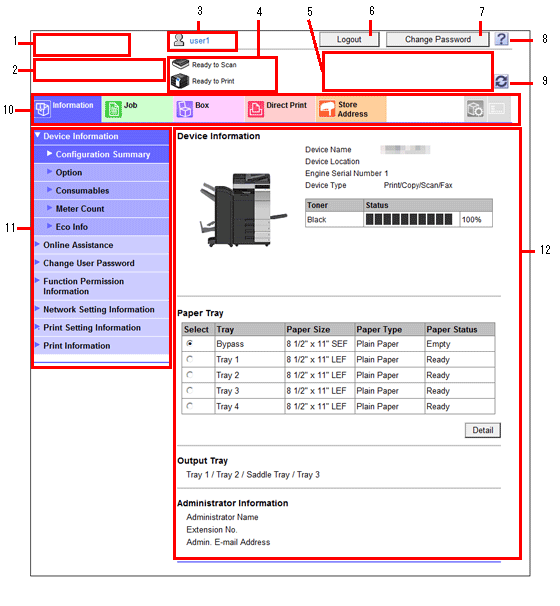Switch to the Direct Print tab

pos(280,109)
